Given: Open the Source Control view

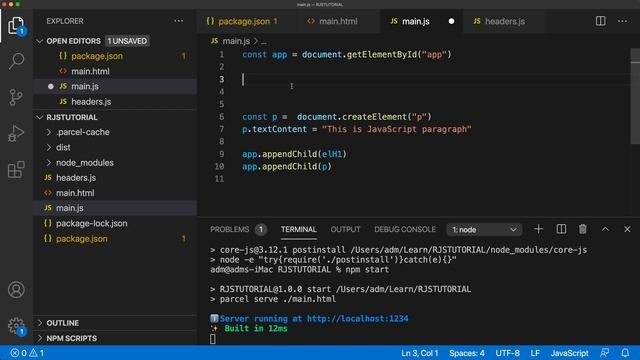Looking at the screenshot, I should pos(16,97).
